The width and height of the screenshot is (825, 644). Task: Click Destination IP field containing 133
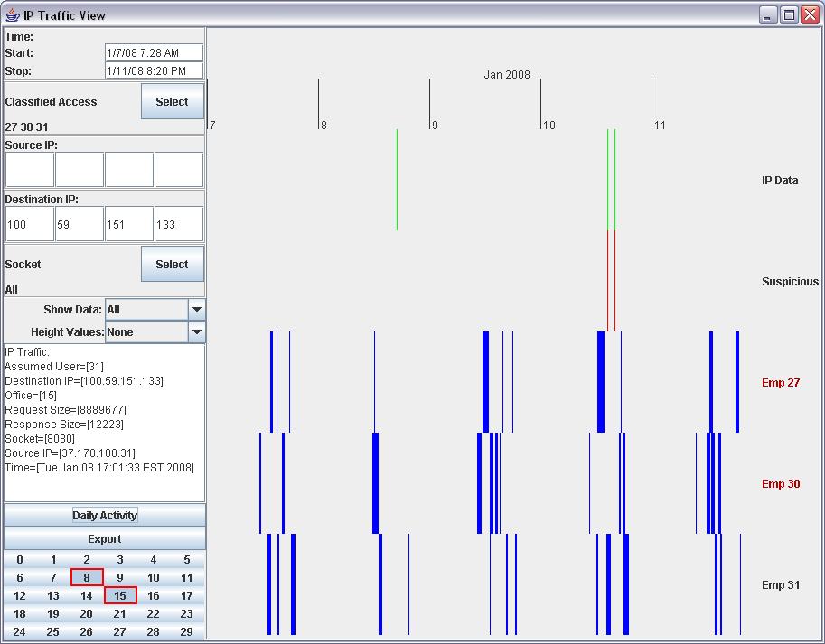tap(179, 224)
